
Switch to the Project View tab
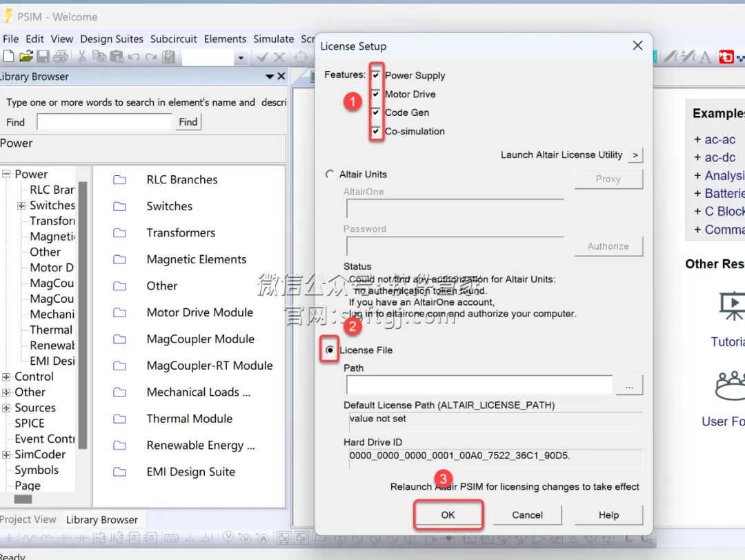point(28,519)
